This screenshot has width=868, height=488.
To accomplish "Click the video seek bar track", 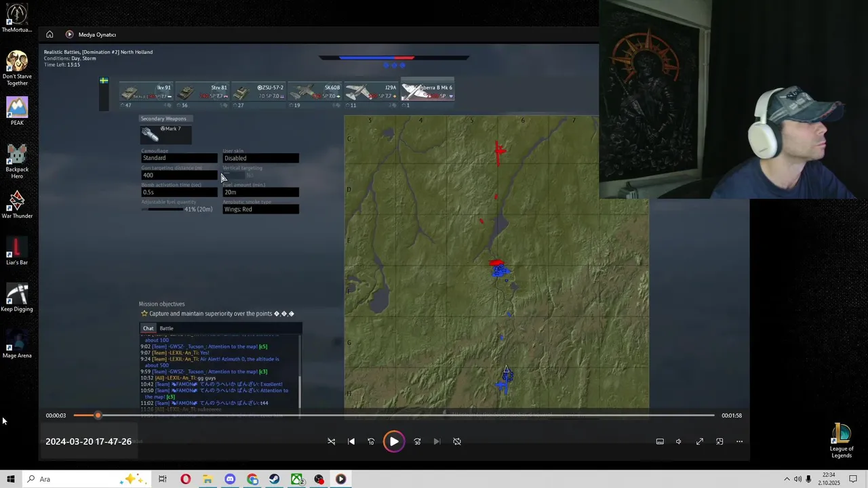I will coord(394,415).
